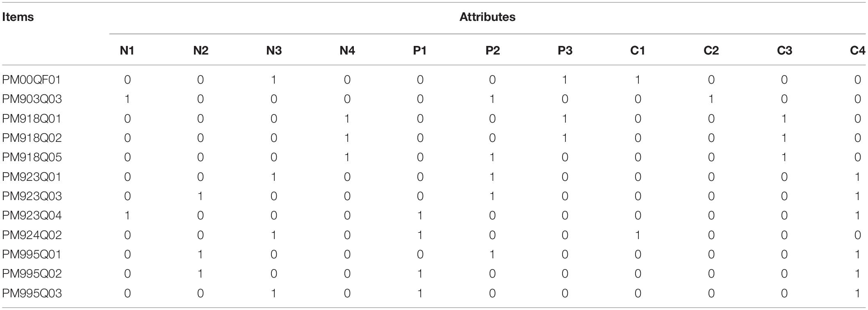Viewport: 868px width, 310px height.
Task: Click the C4 value in row PM923Q01
Action: pyautogui.click(x=857, y=177)
